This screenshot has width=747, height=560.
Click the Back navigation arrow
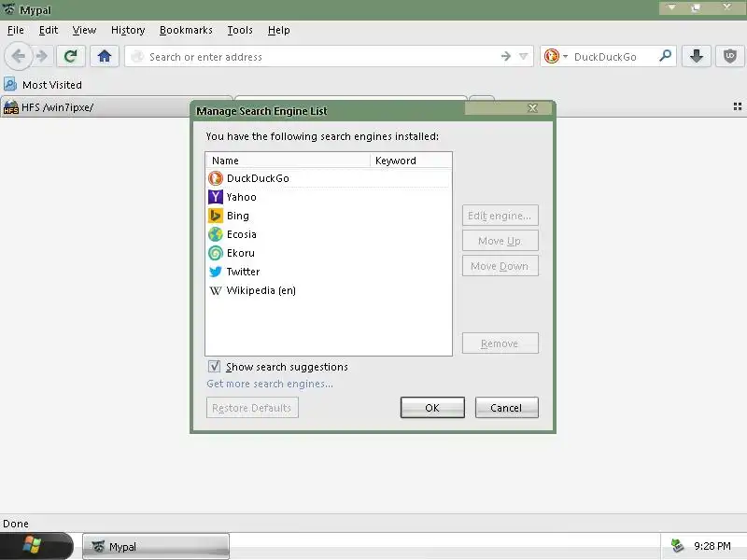(18, 56)
